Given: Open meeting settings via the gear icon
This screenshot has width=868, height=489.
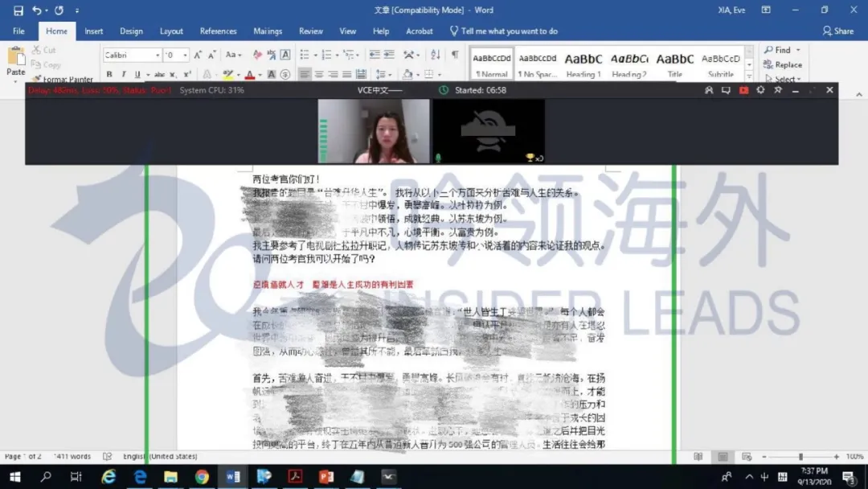Looking at the screenshot, I should click(761, 90).
